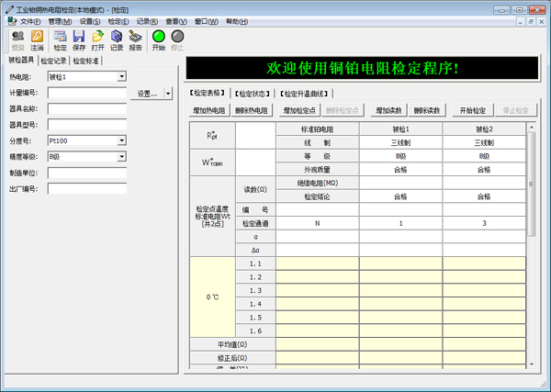551x392 pixels.
Task: Start with the green 开始 icon
Action: tap(159, 40)
